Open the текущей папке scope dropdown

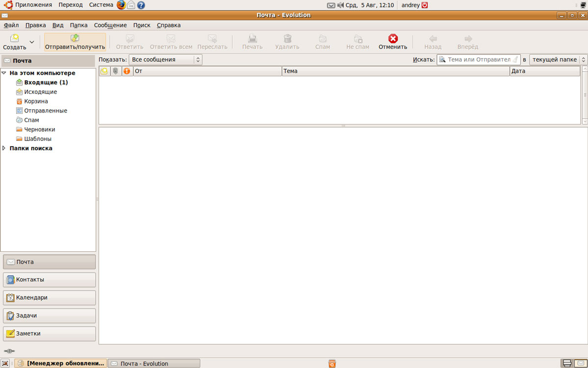click(558, 59)
